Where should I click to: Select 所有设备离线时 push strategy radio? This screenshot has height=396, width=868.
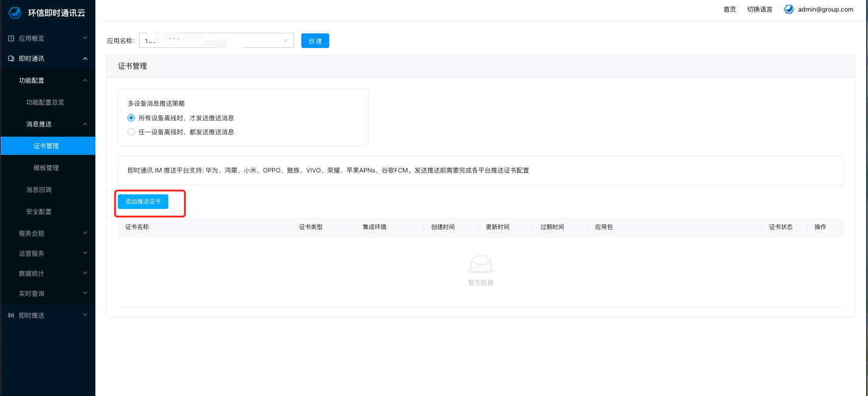tap(131, 118)
